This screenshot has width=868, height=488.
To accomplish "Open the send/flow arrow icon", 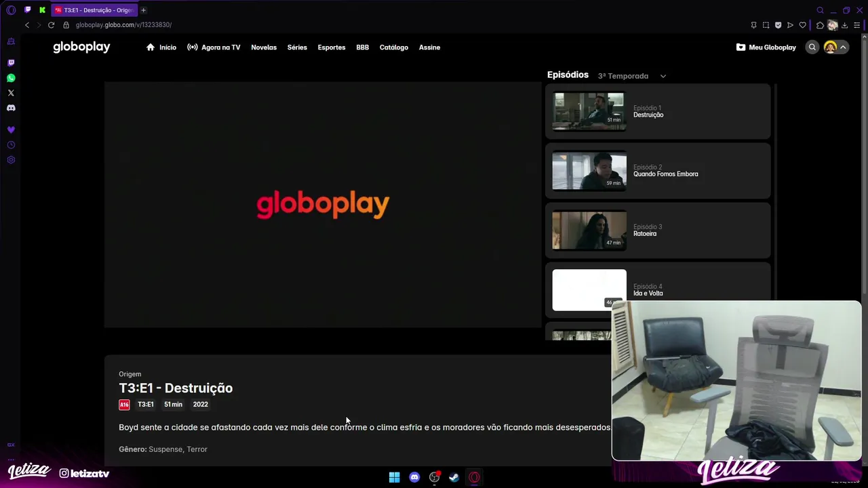I will pyautogui.click(x=790, y=25).
